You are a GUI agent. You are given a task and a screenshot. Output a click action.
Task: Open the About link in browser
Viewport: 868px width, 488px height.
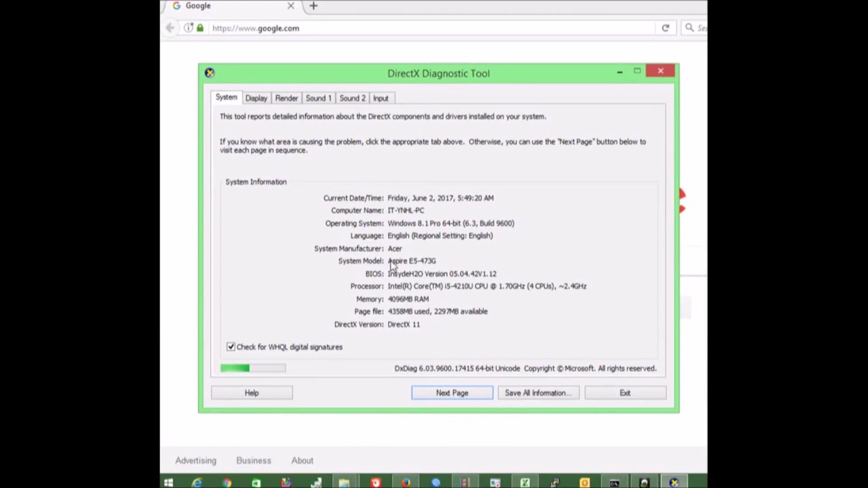(x=302, y=461)
